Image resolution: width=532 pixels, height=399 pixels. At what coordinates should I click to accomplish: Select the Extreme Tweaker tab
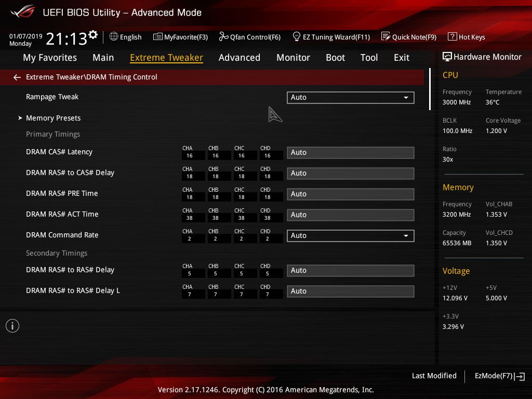tap(167, 58)
